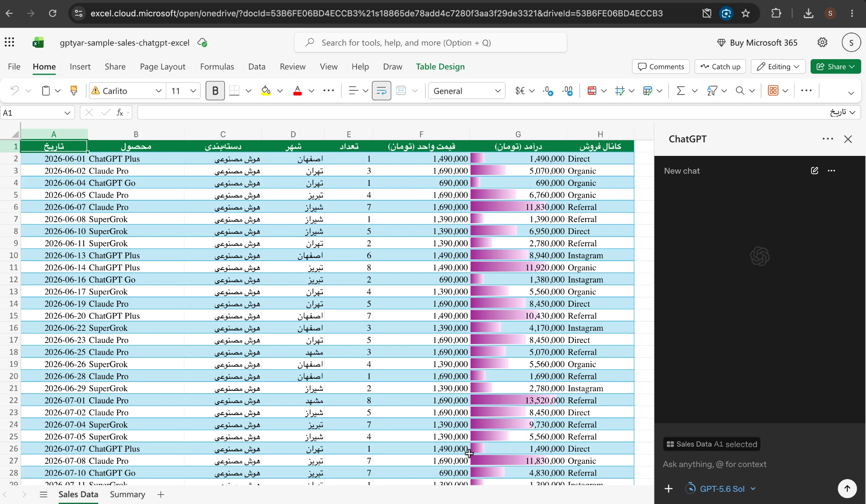Expand the formula bar chevron
The height and width of the screenshot is (504, 866).
[x=852, y=112]
